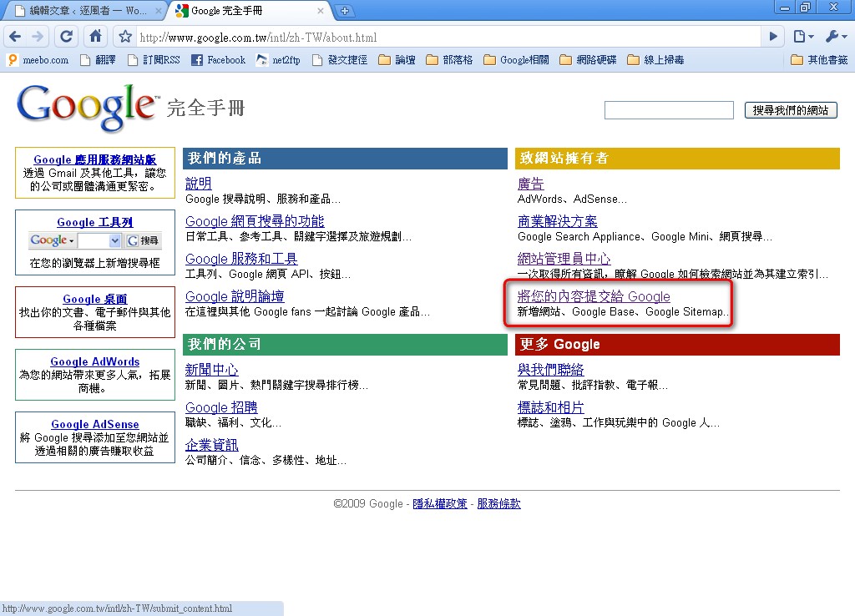Open Google 服務和工具 link
The height and width of the screenshot is (616, 855).
tap(241, 259)
